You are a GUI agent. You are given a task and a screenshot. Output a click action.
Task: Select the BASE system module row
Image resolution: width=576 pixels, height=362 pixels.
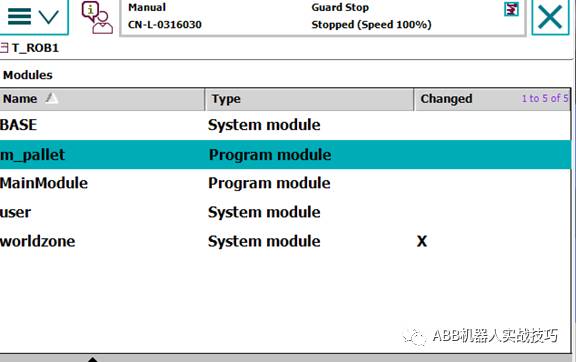tap(285, 125)
